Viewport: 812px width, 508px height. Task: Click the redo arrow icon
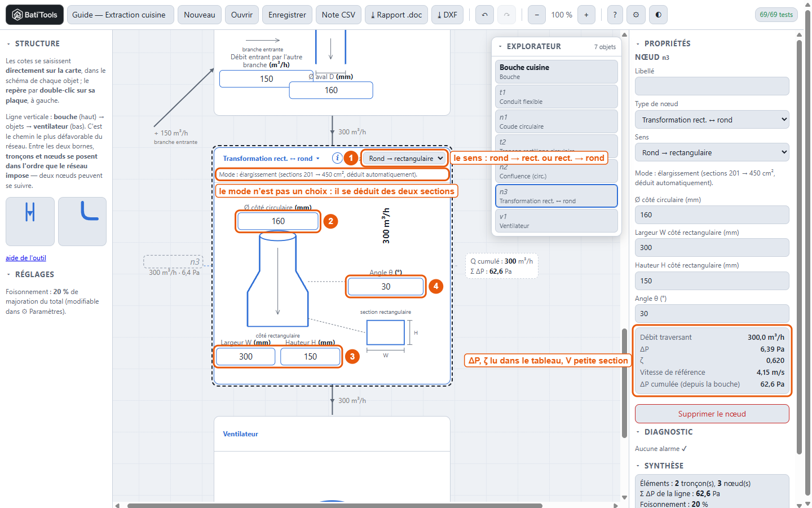coord(506,15)
